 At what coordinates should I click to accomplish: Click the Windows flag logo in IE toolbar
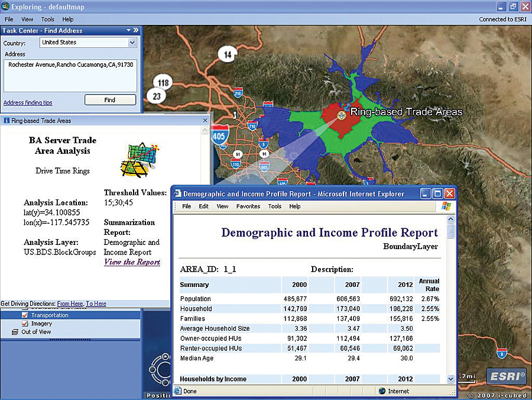(446, 206)
